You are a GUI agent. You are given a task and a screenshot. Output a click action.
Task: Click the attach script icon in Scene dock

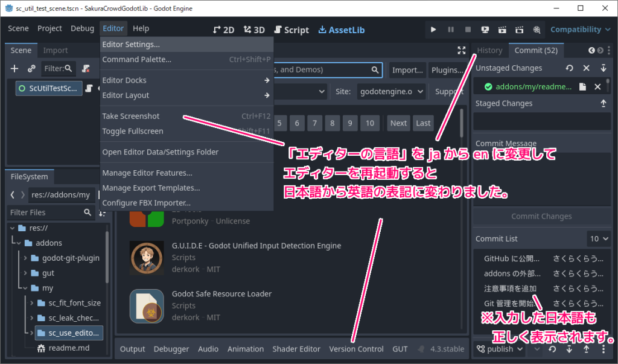tap(86, 69)
